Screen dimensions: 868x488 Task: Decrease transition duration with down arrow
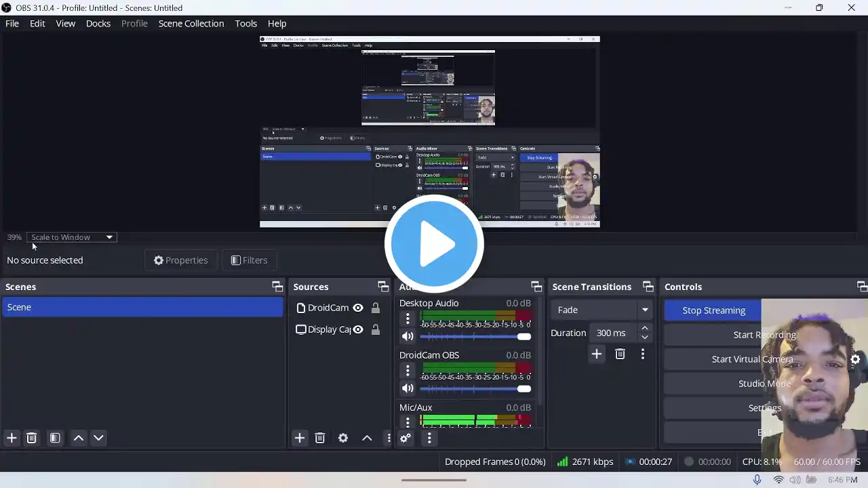point(645,338)
